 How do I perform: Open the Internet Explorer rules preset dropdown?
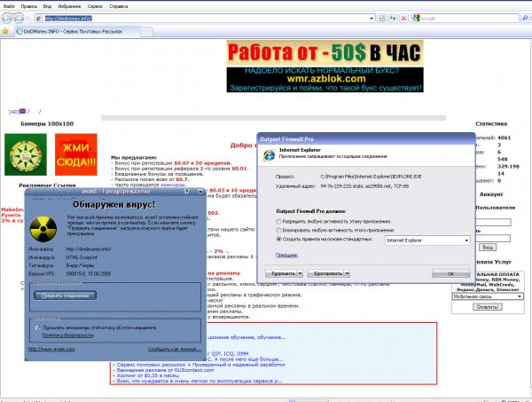tap(427, 240)
